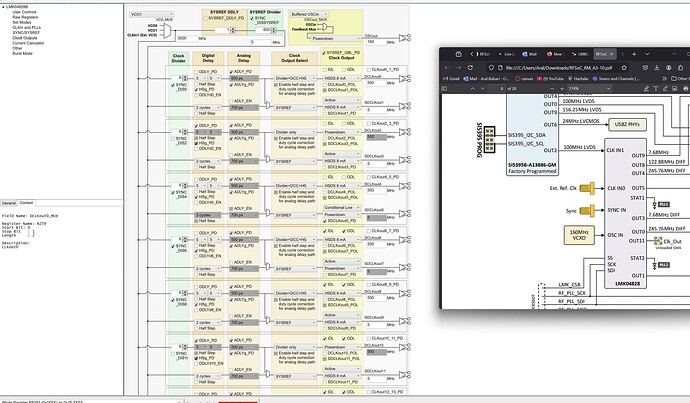The image size is (690, 403).
Task: Toggle SYNC_DIS0 checkbox
Action: tap(172, 85)
